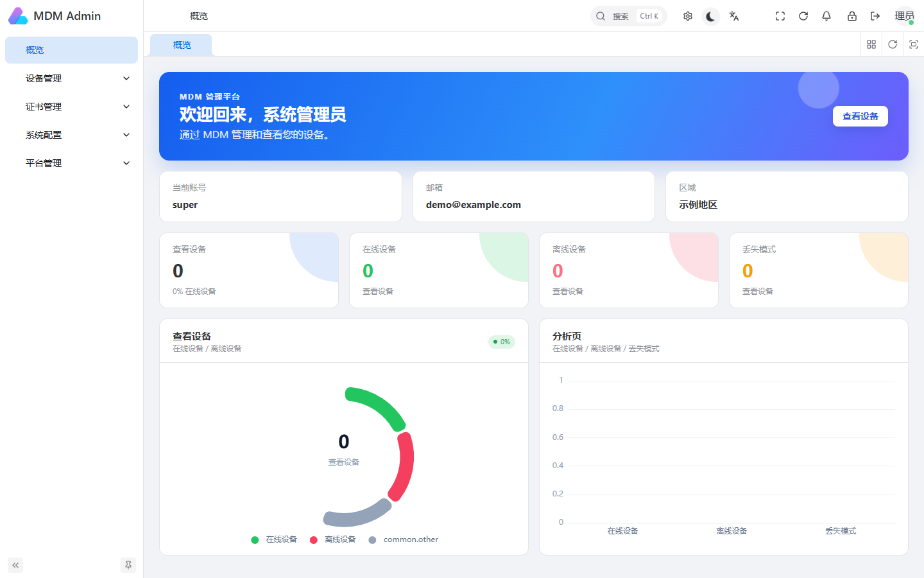Expand the 证书管理 sidebar menu
924x578 pixels.
[x=71, y=107]
